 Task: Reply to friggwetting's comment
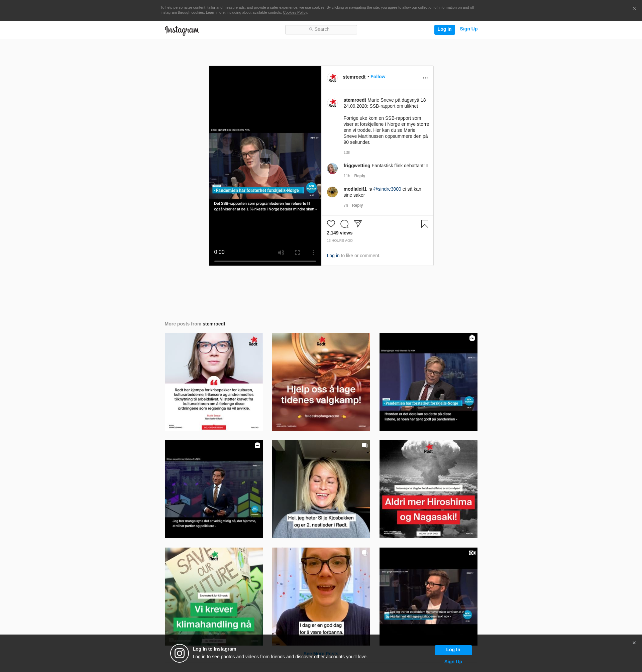tap(359, 176)
